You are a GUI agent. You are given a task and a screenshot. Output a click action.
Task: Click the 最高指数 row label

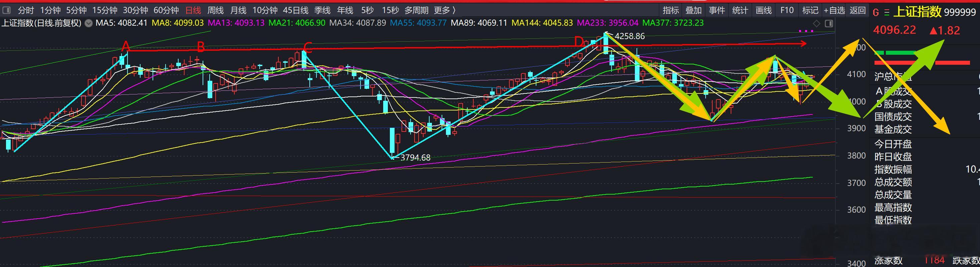tap(893, 208)
